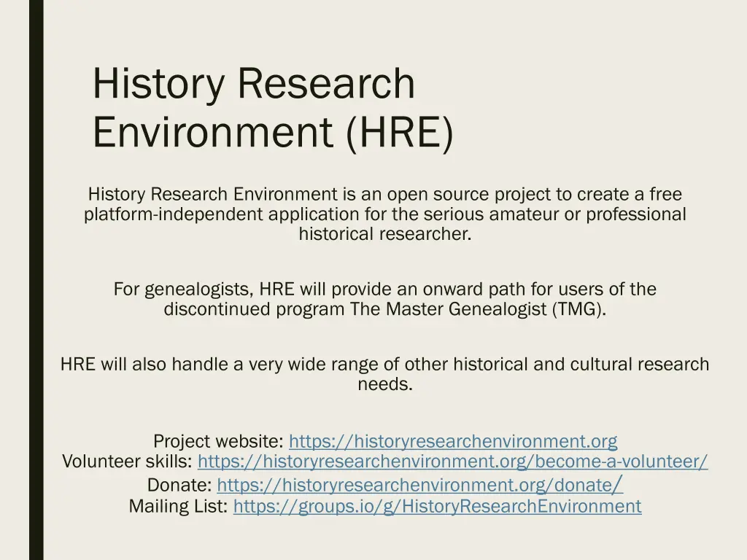Image resolution: width=747 pixels, height=560 pixels.
Task: Select the "Donate:" label text
Action: [179, 485]
